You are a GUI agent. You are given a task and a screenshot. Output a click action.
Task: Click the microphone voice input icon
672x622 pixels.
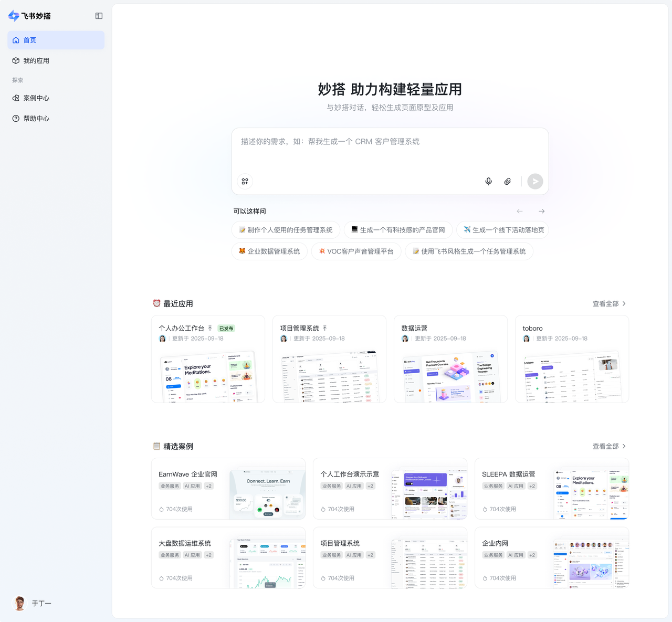(488, 182)
